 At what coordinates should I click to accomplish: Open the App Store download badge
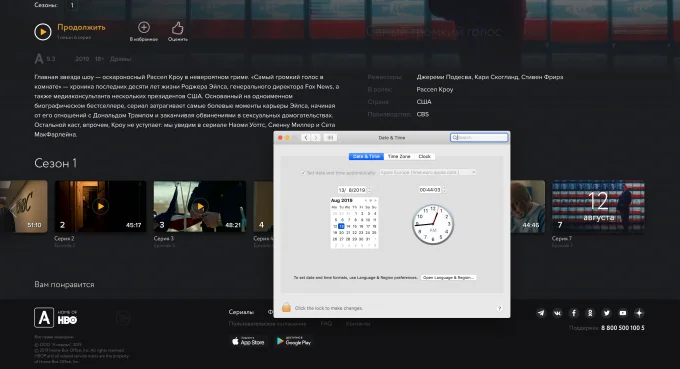tap(248, 341)
